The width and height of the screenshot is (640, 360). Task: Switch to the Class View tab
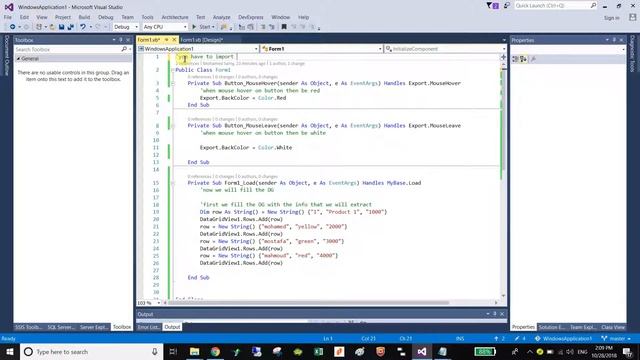click(613, 327)
